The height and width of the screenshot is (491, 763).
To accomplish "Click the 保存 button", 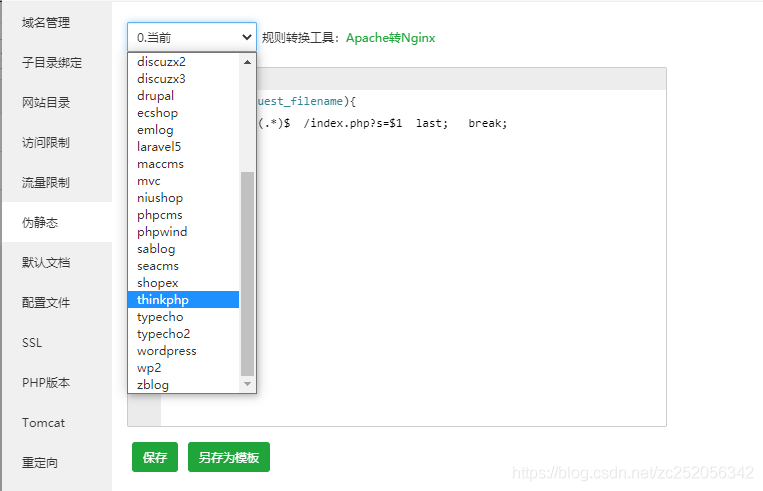I will coord(155,457).
